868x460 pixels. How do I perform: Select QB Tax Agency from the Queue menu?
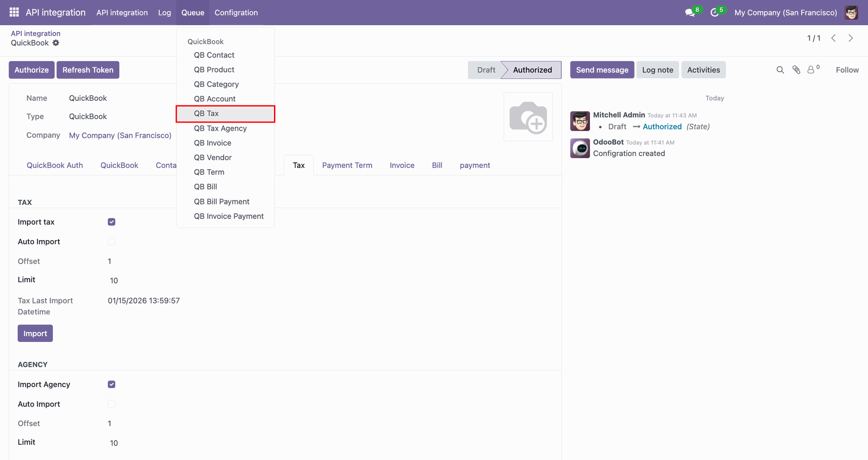[x=225, y=128]
